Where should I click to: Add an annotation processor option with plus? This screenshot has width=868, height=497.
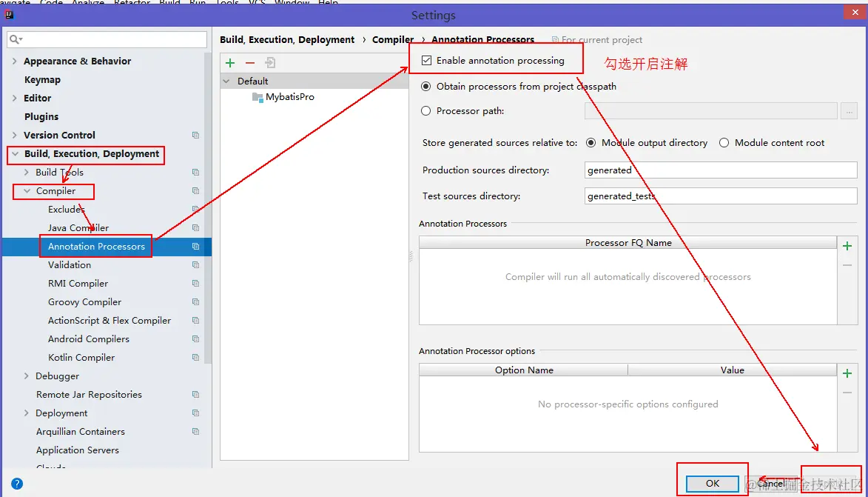pos(847,373)
